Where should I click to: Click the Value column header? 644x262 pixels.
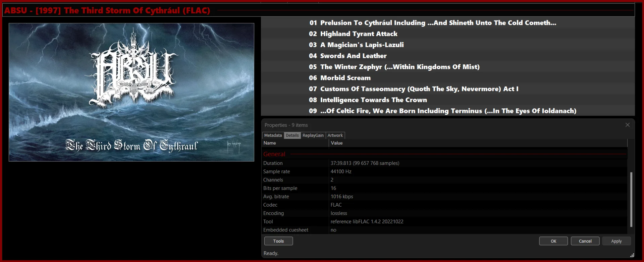[478, 143]
